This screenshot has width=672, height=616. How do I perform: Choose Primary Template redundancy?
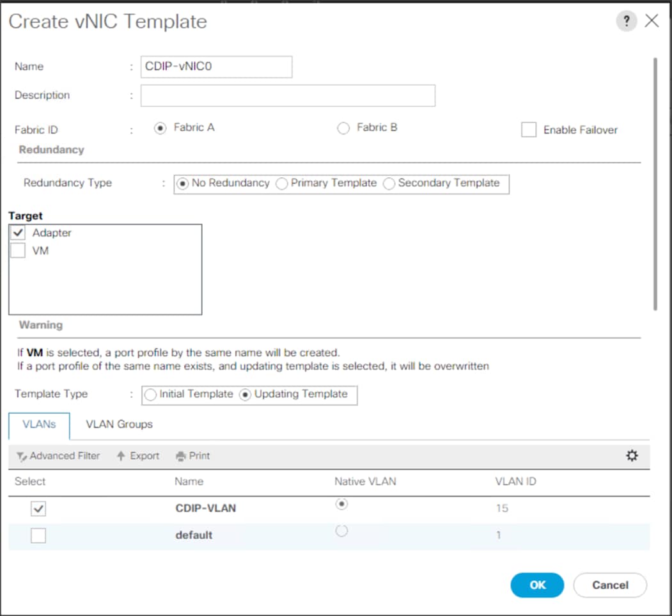[281, 184]
